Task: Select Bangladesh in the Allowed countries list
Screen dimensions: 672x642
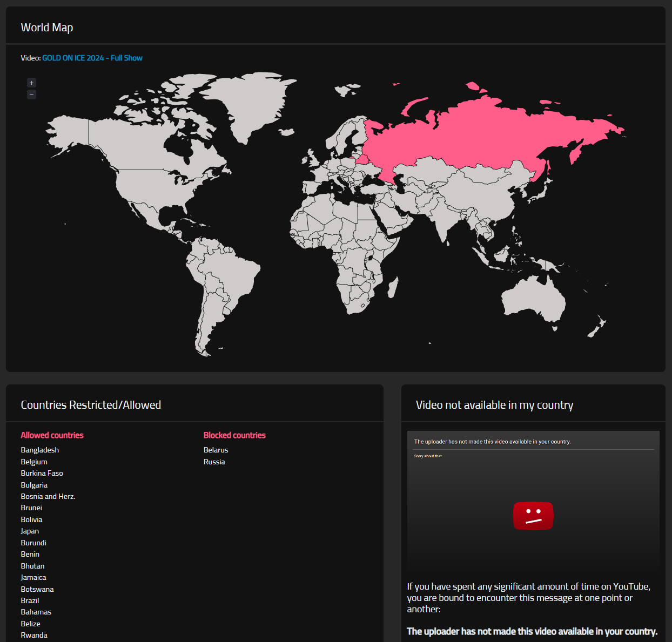Action: click(40, 450)
